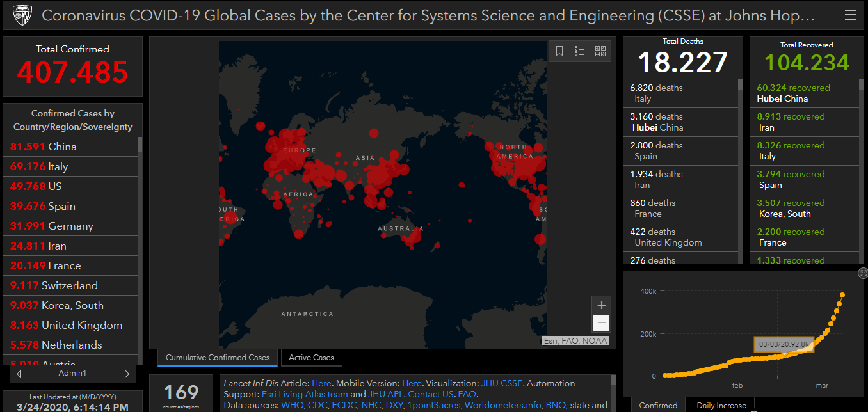Click the 860 deaths France entry
This screenshot has height=412, width=868.
point(680,209)
